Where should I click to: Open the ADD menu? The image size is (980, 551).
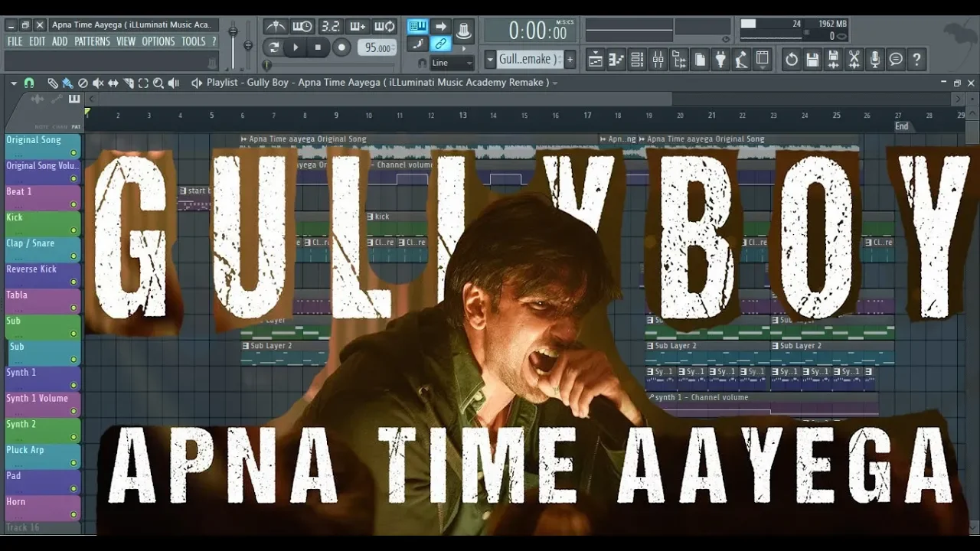(60, 41)
